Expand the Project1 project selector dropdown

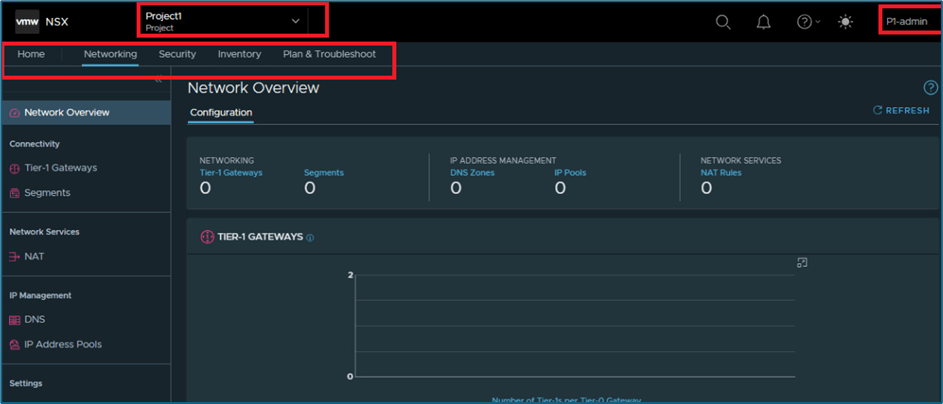pyautogui.click(x=295, y=21)
